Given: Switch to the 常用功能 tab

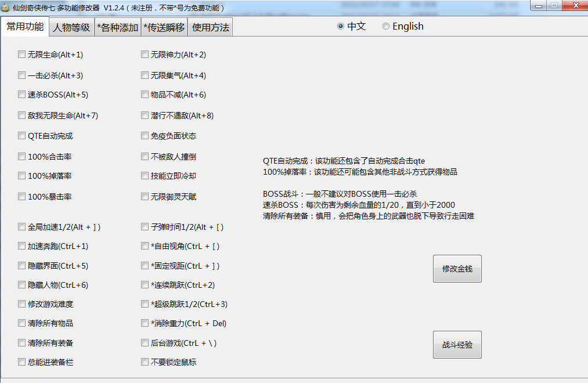Looking at the screenshot, I should 25,27.
